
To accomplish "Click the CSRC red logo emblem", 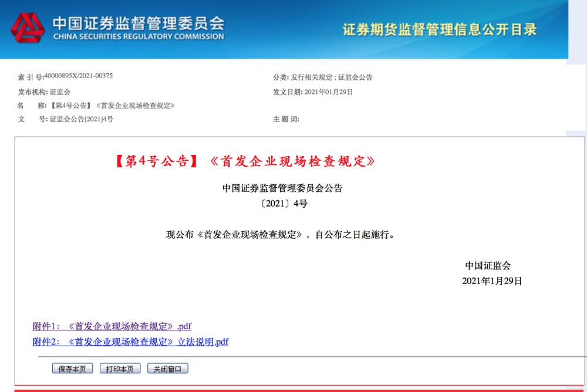I will [x=28, y=28].
